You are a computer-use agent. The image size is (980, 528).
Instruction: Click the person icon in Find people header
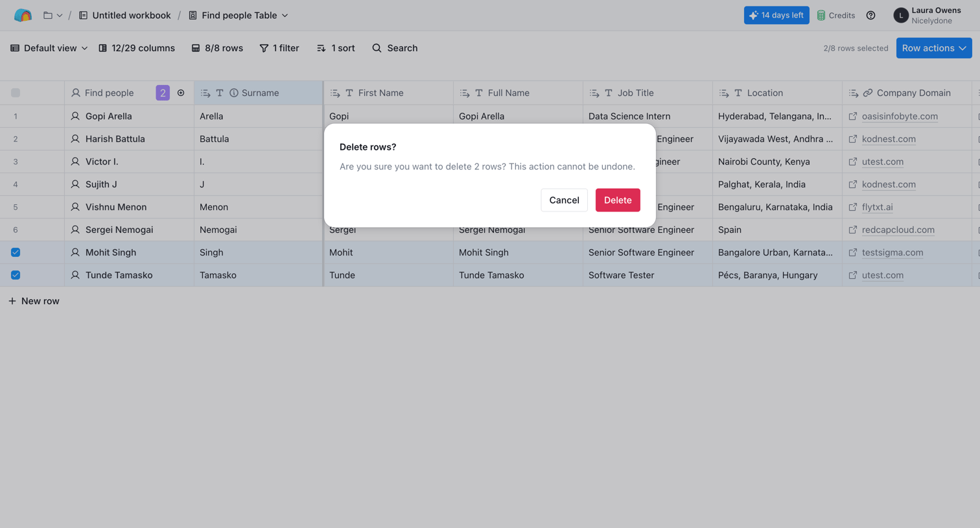(76, 93)
